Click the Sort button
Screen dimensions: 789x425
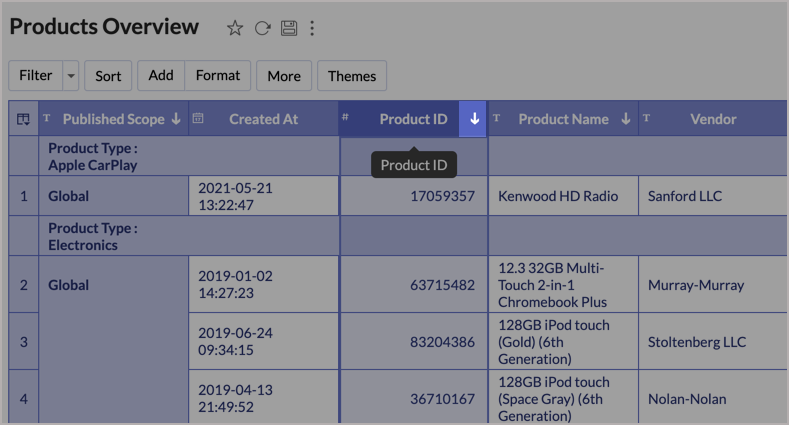coord(108,76)
